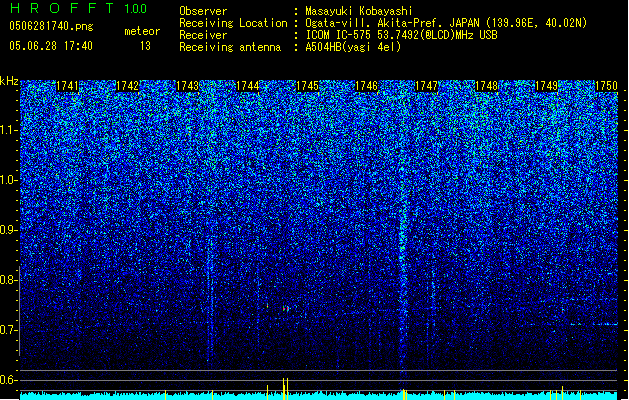This screenshot has height=400, width=629.
Task: Click the strong vertical echo streak at 1747
Action: pos(403,281)
